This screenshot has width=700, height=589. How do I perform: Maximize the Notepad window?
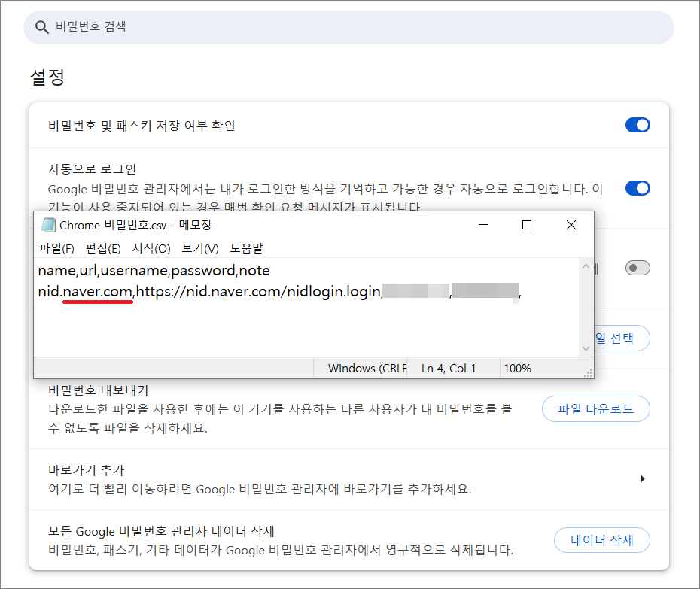point(526,225)
